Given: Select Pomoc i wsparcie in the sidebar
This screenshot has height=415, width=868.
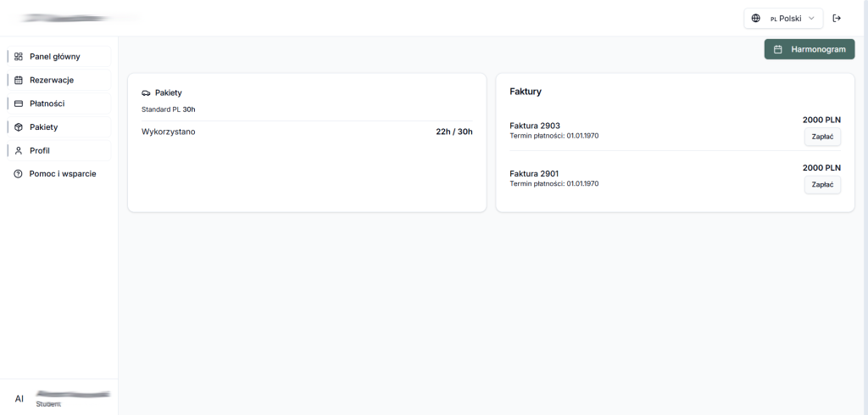Looking at the screenshot, I should click(x=62, y=173).
